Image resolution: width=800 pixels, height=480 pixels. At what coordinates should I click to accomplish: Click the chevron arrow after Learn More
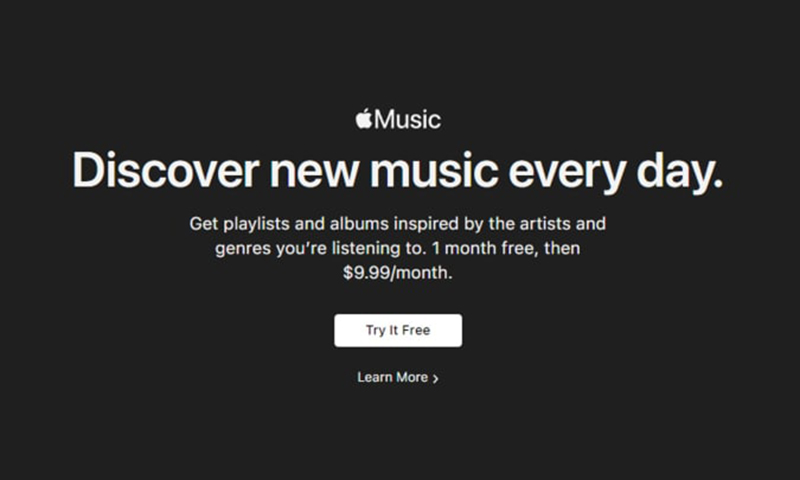[x=435, y=378]
